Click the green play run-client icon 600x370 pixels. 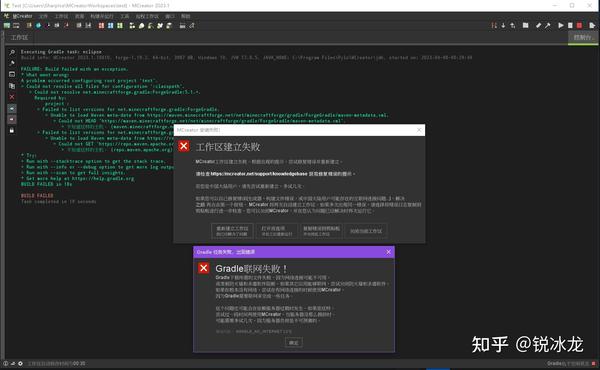tap(561, 25)
